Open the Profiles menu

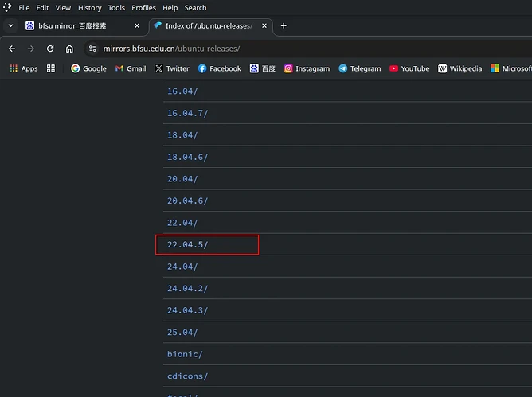click(x=143, y=7)
